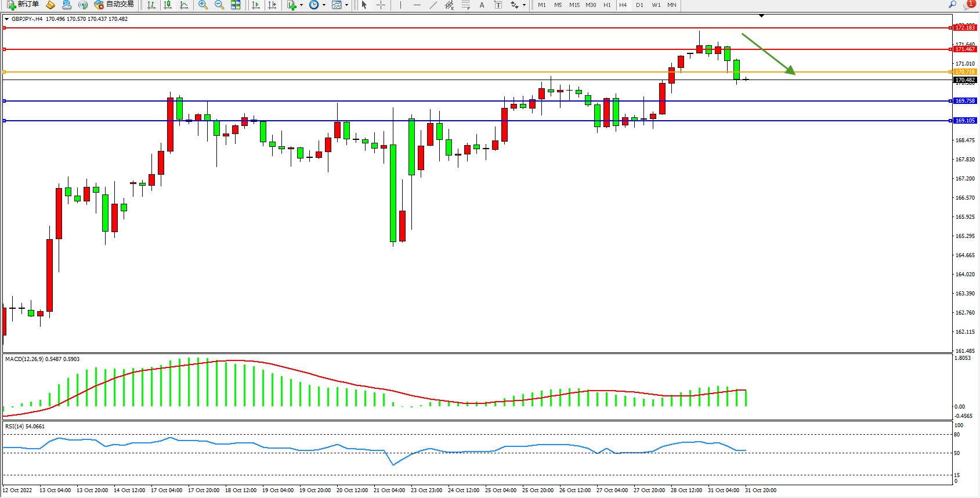Screen dimensions: 980x498
Task: Select the trendline drawing tool
Action: coord(433,5)
